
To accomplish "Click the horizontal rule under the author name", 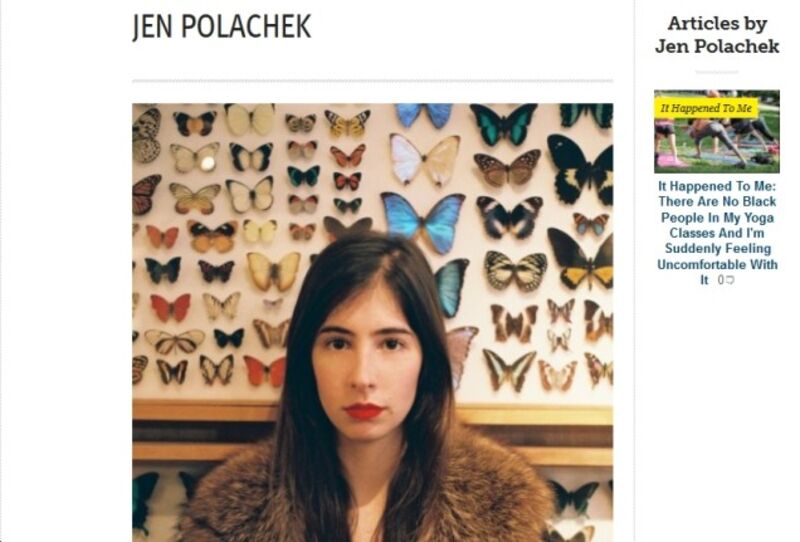I will pyautogui.click(x=372, y=81).
